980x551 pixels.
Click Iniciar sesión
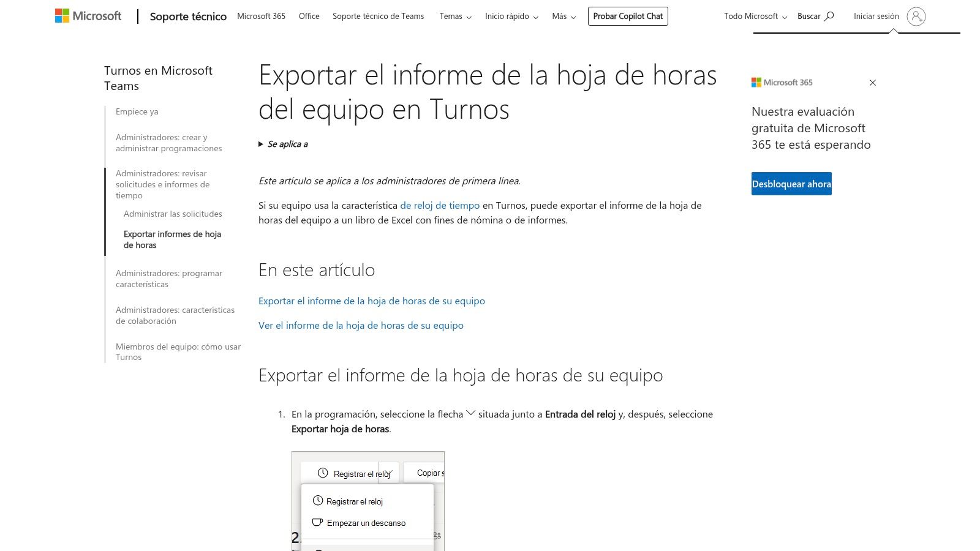[876, 17]
